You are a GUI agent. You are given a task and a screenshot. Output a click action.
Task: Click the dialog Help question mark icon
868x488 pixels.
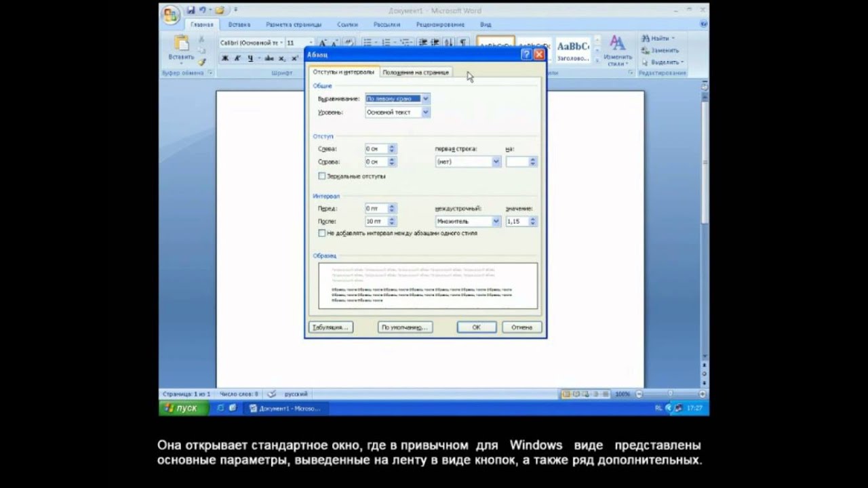(x=526, y=54)
